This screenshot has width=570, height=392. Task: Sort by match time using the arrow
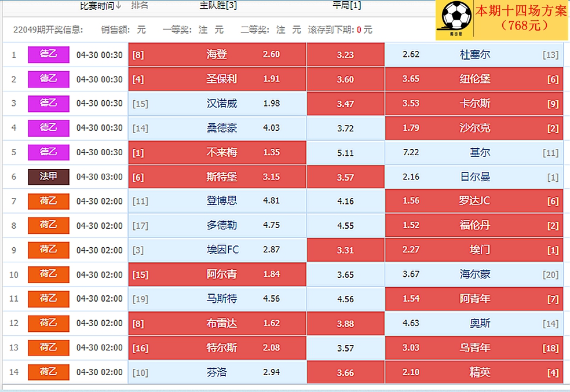coord(118,5)
